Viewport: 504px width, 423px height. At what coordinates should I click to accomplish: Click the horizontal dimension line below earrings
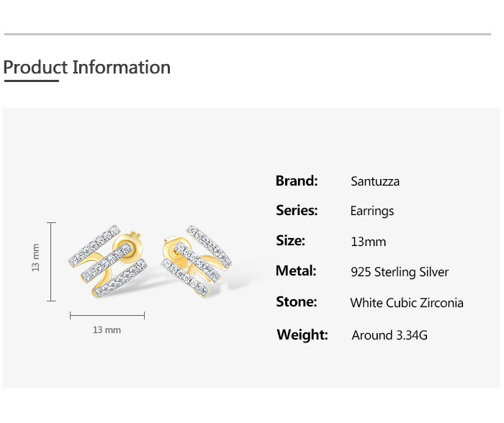(107, 315)
